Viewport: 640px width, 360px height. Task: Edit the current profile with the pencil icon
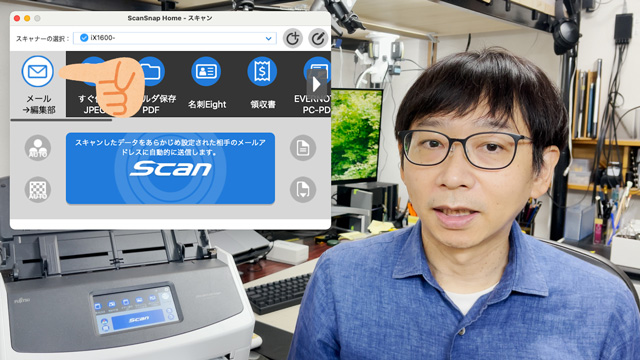318,38
